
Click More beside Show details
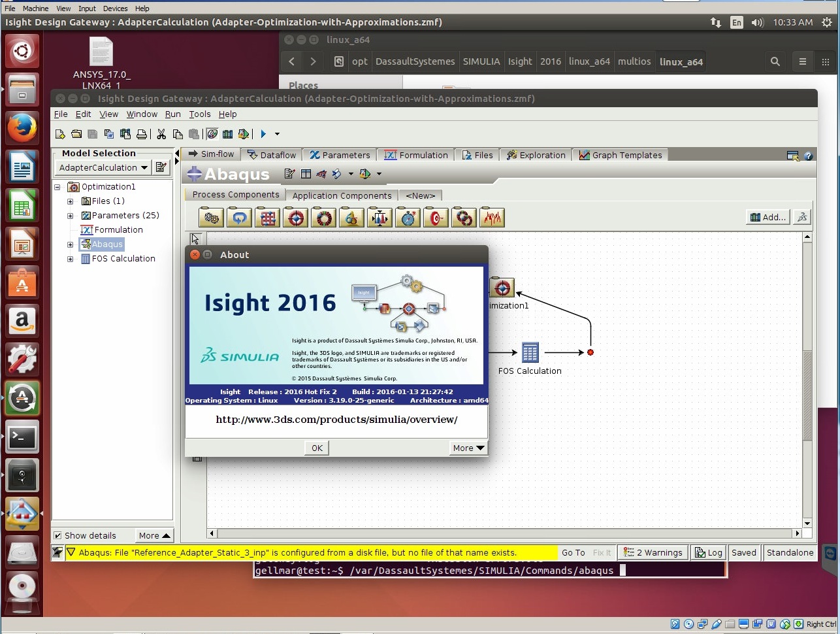pos(155,535)
